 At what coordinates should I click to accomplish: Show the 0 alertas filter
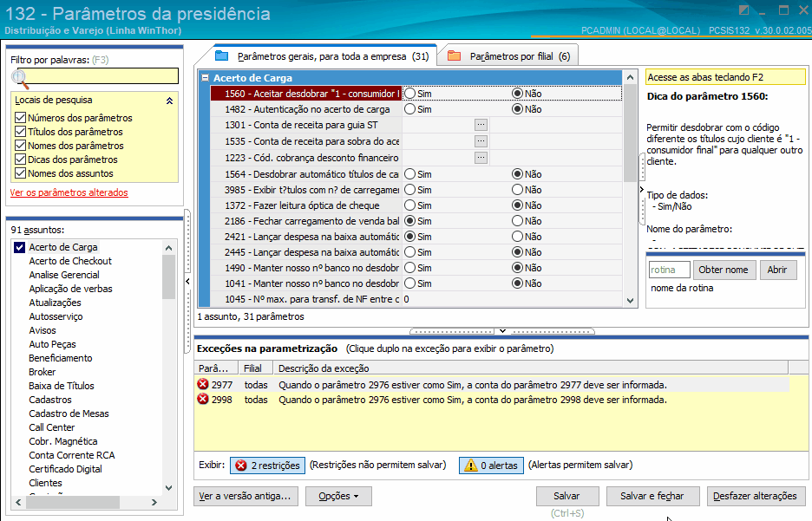tap(491, 466)
